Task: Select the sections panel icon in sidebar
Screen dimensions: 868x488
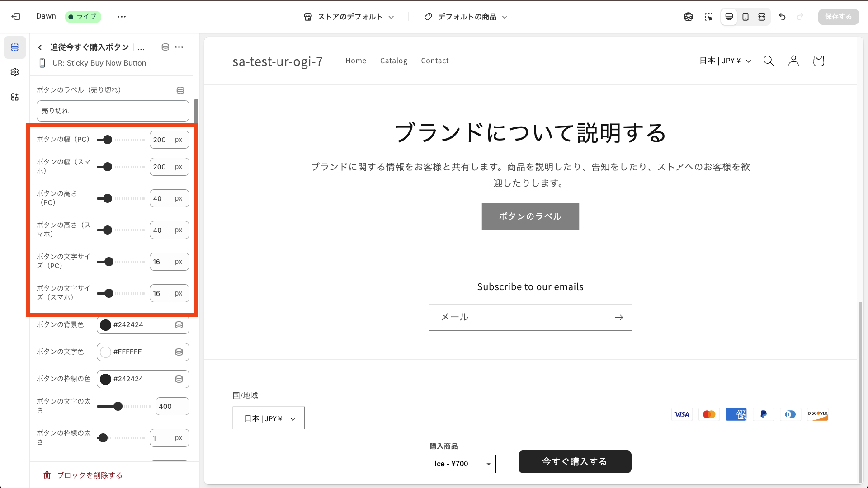Action: (14, 47)
